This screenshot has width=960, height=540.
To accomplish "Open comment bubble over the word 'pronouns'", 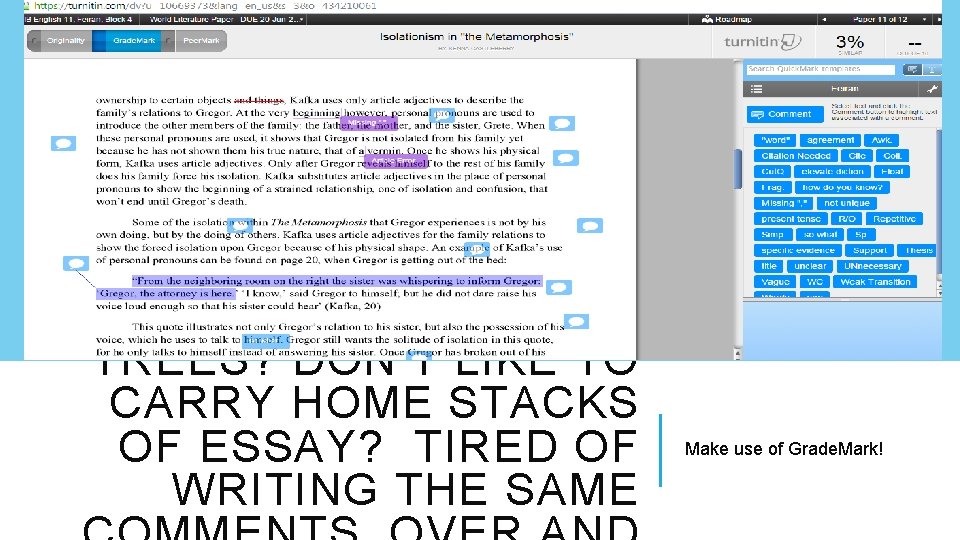I will click(x=442, y=113).
